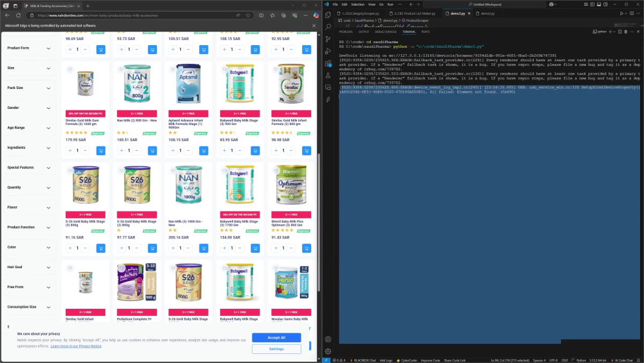Increase quantity for Babywell 83.95 SAR
Viewport: 644px width, 363px height.
pos(224,151)
